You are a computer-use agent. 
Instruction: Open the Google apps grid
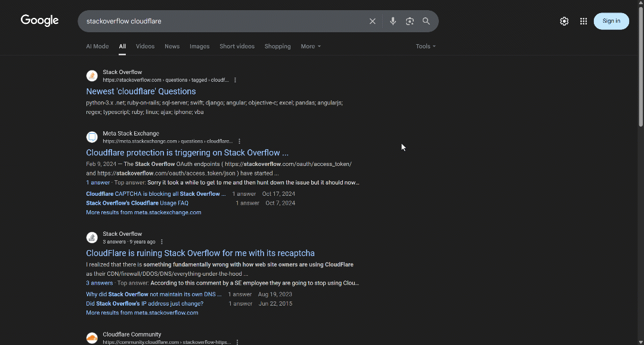(x=583, y=21)
